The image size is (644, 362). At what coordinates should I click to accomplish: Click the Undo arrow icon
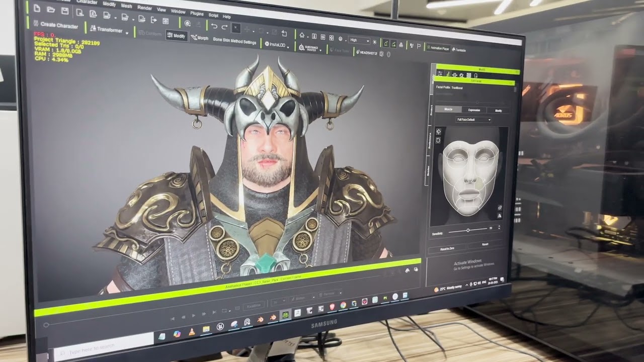[x=214, y=26]
